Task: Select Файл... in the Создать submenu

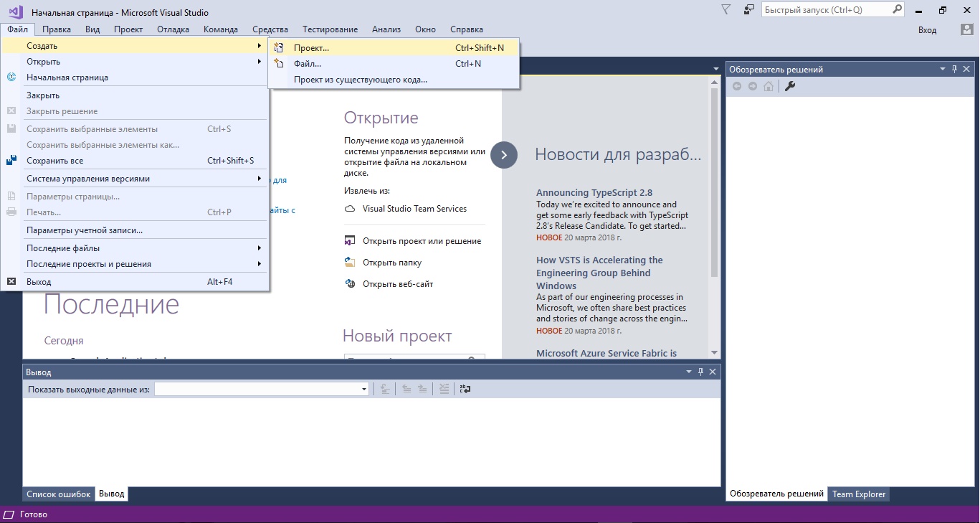Action: pos(394,64)
